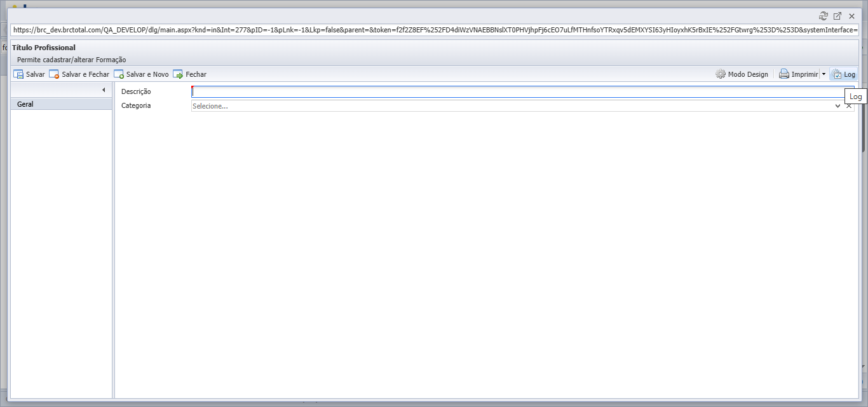Clear the Categoria selection with X
The image size is (868, 407).
[849, 106]
